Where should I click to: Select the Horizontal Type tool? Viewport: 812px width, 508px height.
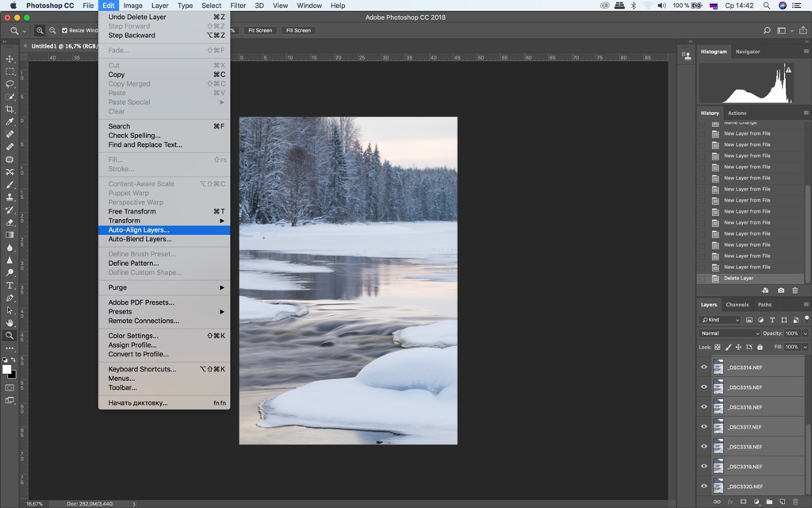[10, 285]
